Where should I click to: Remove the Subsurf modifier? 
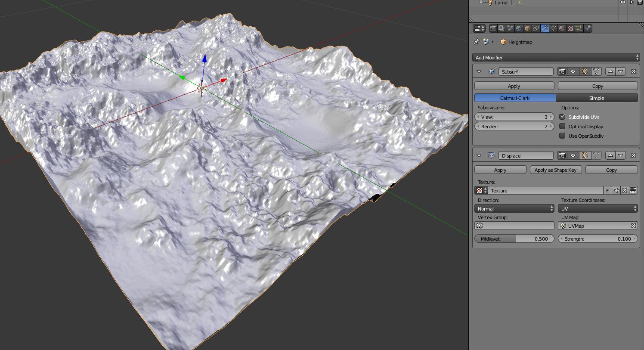(634, 71)
